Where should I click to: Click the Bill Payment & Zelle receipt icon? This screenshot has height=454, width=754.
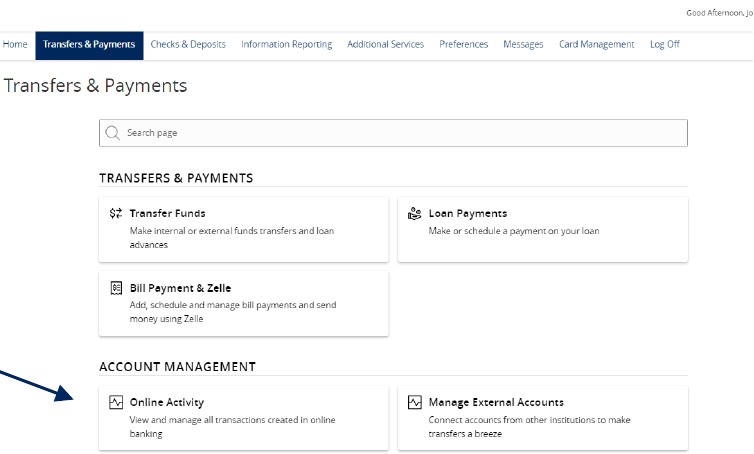pyautogui.click(x=116, y=288)
